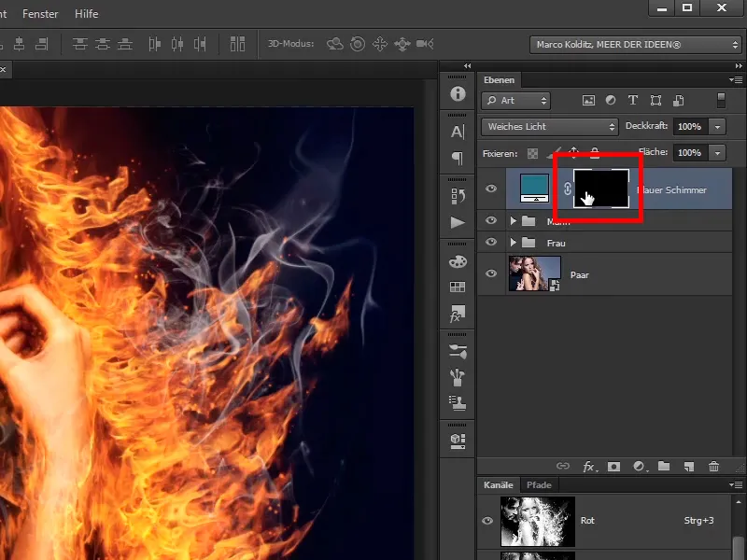Toggle filter for type layers
747x560 pixels.
(x=633, y=100)
